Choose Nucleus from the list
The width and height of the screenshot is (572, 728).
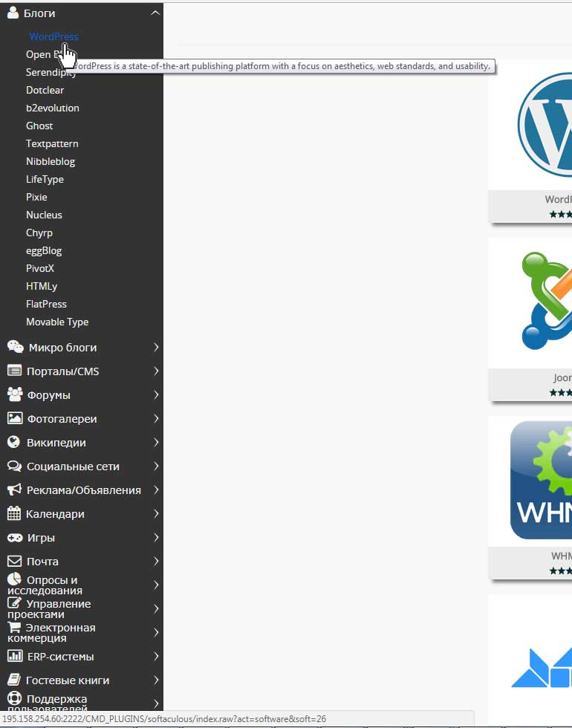click(x=44, y=215)
